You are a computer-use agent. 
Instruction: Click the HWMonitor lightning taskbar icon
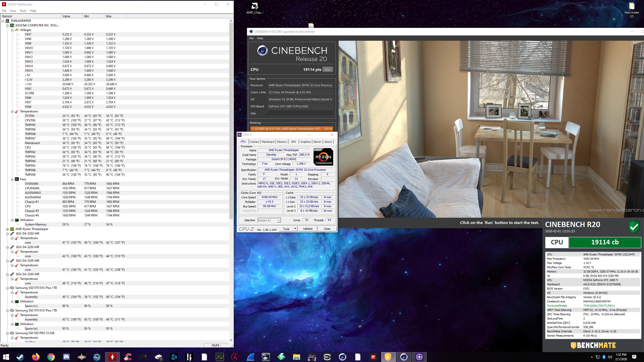tap(112, 357)
